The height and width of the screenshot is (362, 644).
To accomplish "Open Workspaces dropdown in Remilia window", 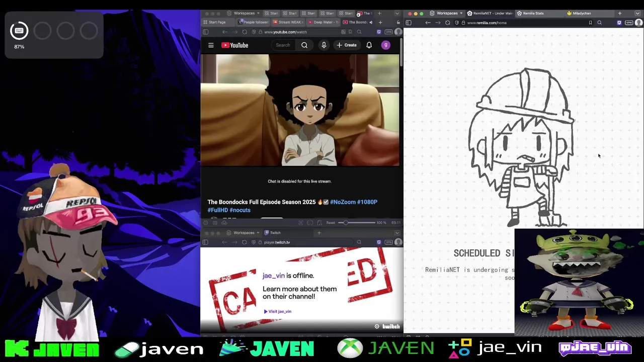I will 447,13.
